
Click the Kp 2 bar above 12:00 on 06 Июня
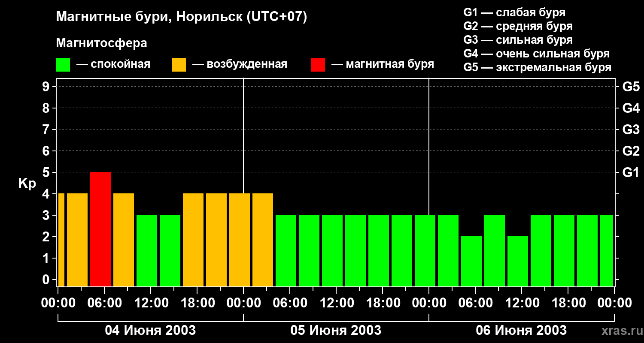click(x=518, y=261)
